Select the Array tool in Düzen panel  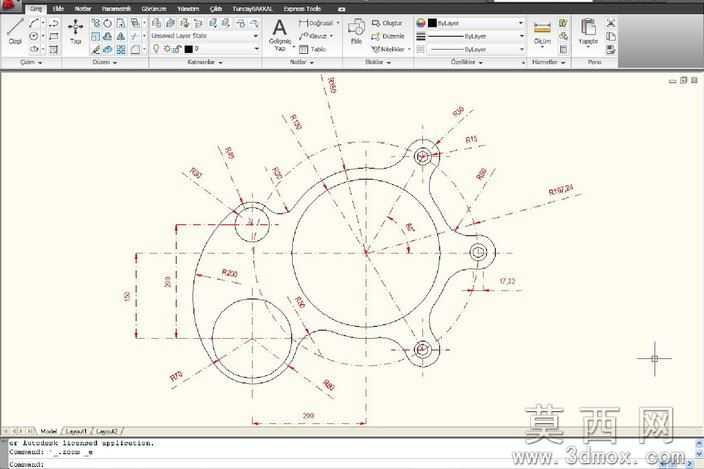[121, 49]
